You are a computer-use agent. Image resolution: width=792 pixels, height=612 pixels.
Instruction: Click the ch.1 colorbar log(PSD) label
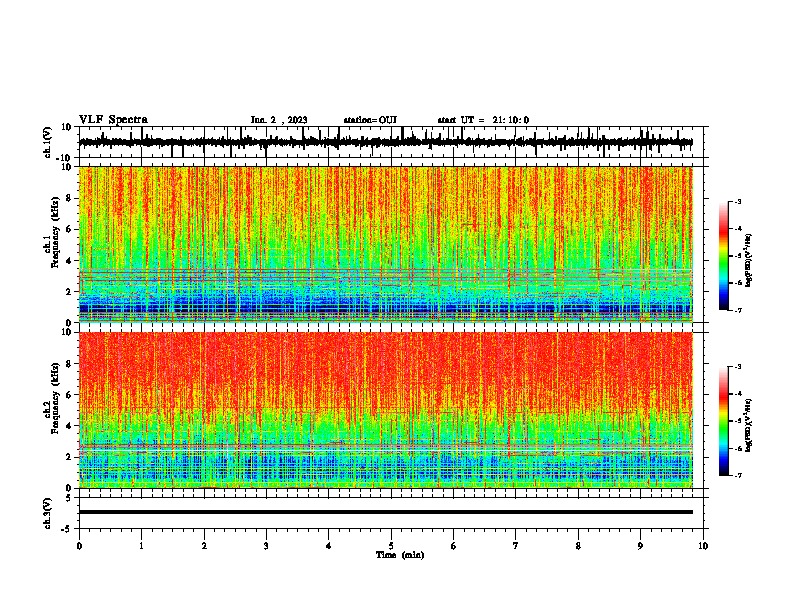pos(749,260)
